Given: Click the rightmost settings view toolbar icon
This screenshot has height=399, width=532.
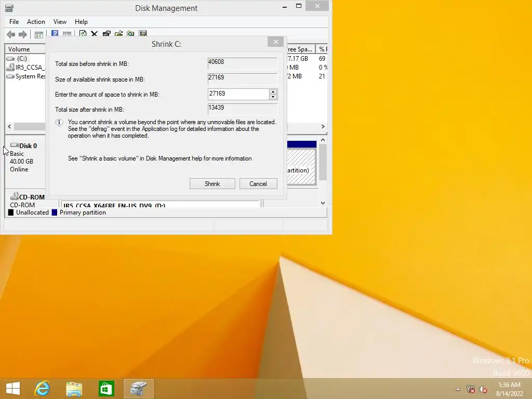Looking at the screenshot, I should (x=143, y=34).
